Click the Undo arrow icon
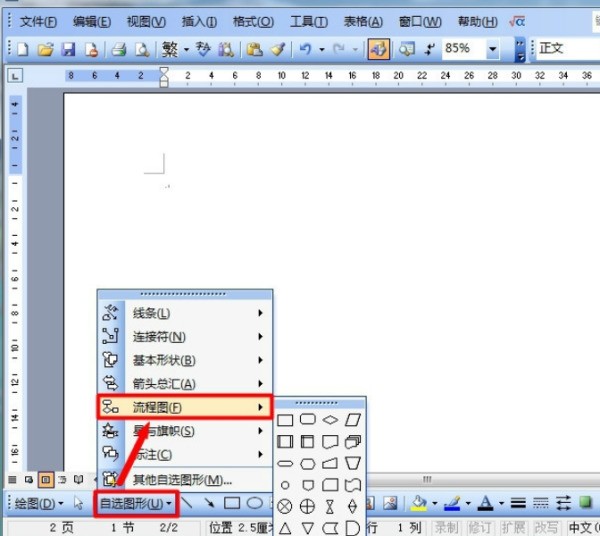Image resolution: width=600 pixels, height=536 pixels. [x=305, y=48]
